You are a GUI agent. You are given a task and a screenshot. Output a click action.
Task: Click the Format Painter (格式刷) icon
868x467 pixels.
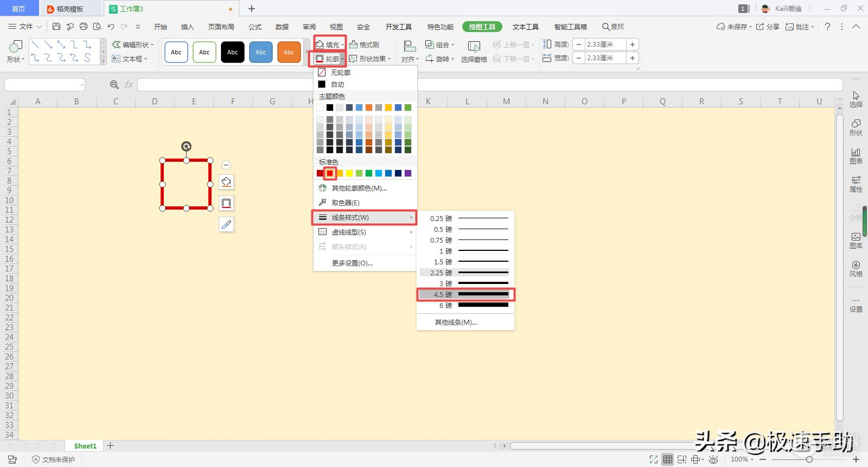pyautogui.click(x=364, y=45)
